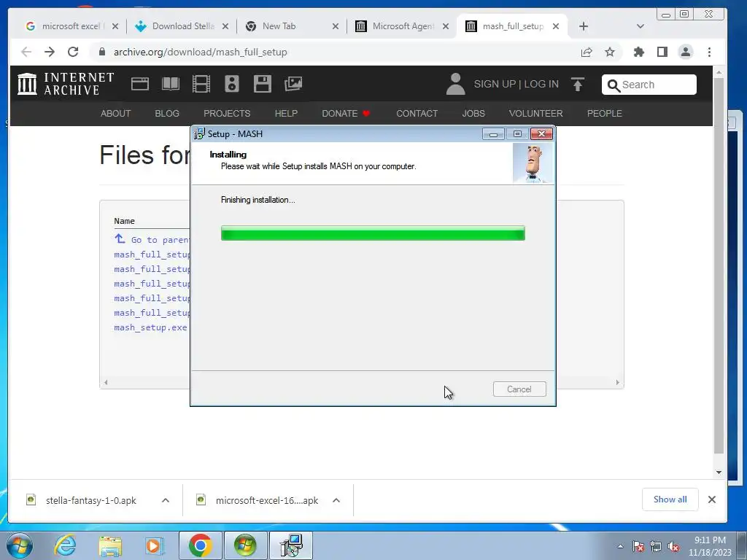747x560 pixels.
Task: Dismiss the downloads bar with X
Action: (x=712, y=499)
